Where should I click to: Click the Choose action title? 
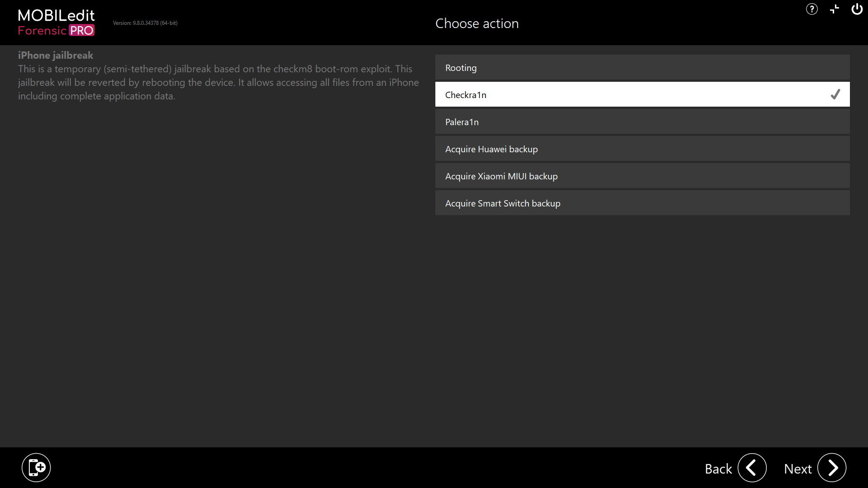tap(477, 23)
